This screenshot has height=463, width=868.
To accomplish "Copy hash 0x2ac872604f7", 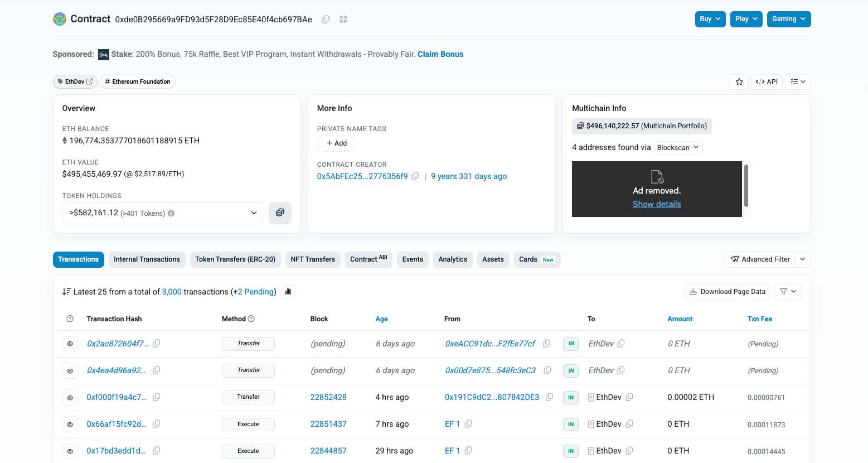I will [x=157, y=344].
